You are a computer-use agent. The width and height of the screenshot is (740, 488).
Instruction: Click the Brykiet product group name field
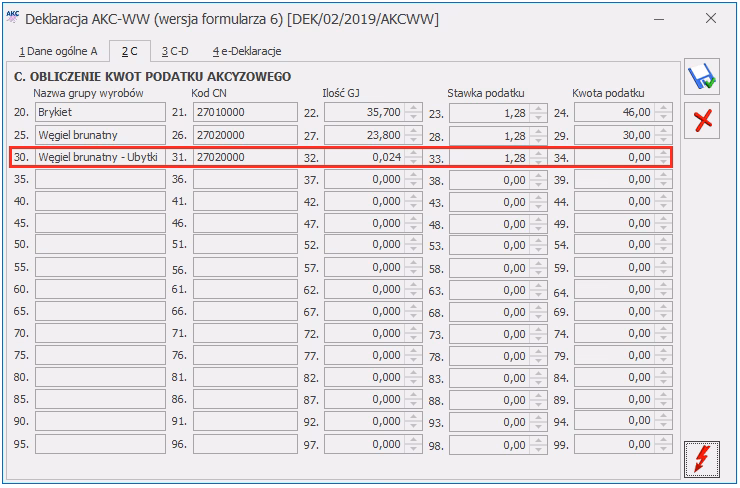(x=100, y=113)
